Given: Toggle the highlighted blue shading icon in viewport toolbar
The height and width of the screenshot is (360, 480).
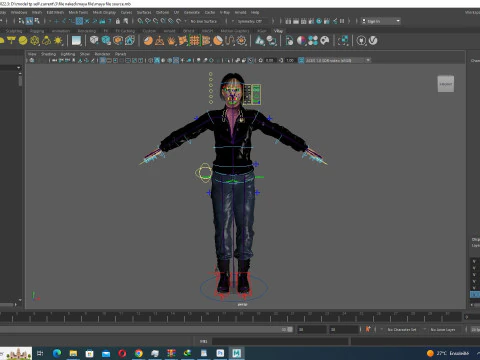Looking at the screenshot, I should tap(157, 60).
